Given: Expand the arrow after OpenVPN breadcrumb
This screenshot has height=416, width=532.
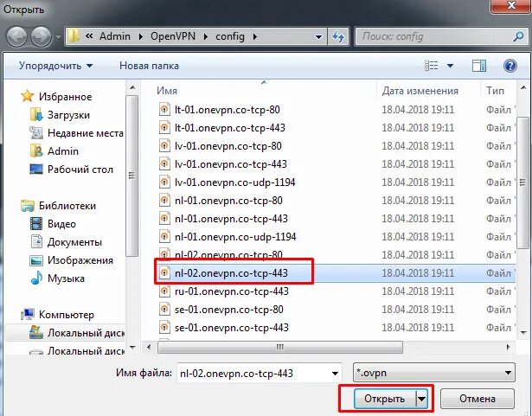Looking at the screenshot, I should (x=206, y=36).
